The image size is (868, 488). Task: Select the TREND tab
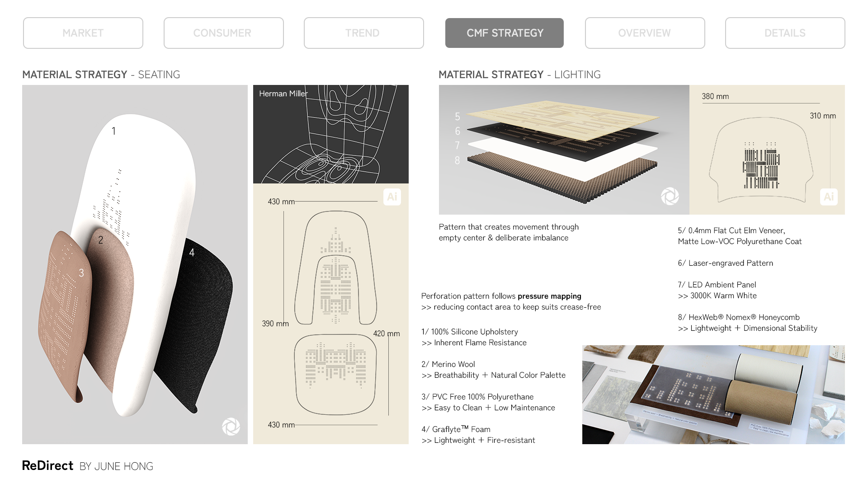363,33
